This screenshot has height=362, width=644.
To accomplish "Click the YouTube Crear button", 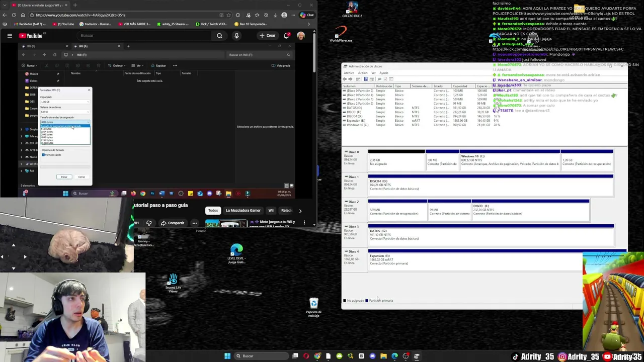I will tap(267, 36).
